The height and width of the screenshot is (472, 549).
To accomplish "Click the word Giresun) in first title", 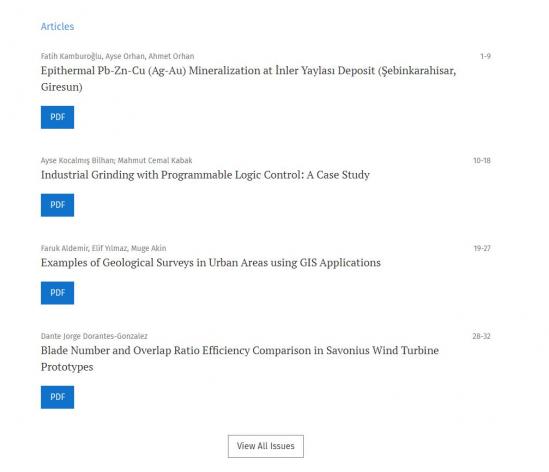I will point(62,87).
